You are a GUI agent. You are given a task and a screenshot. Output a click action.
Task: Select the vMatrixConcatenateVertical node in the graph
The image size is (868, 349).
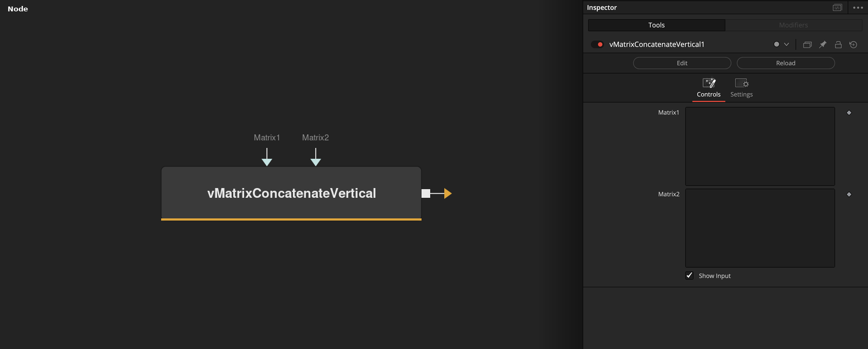coord(291,193)
